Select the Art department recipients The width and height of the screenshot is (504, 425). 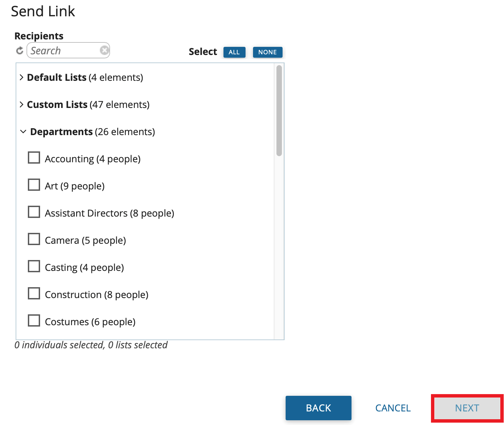(34, 185)
